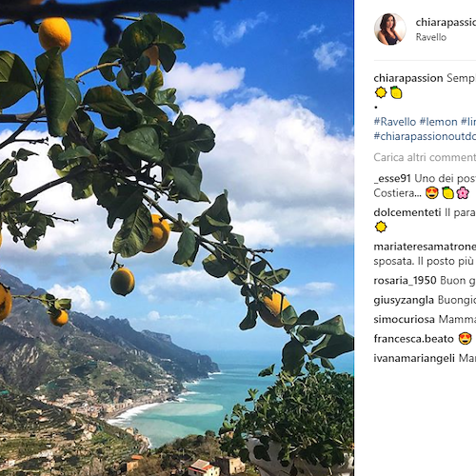Visit commenter _esse91's profile
Viewport: 476px width, 476px height.
392,178
